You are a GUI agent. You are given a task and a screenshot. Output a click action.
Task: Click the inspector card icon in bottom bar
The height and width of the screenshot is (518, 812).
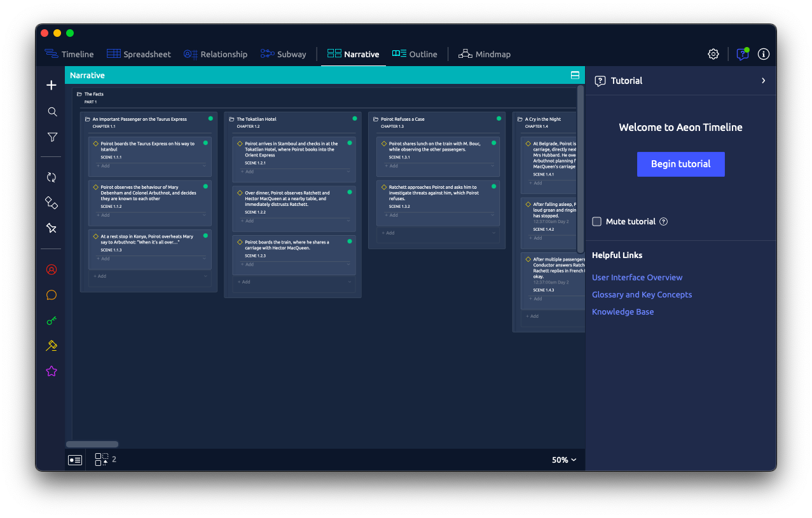75,460
